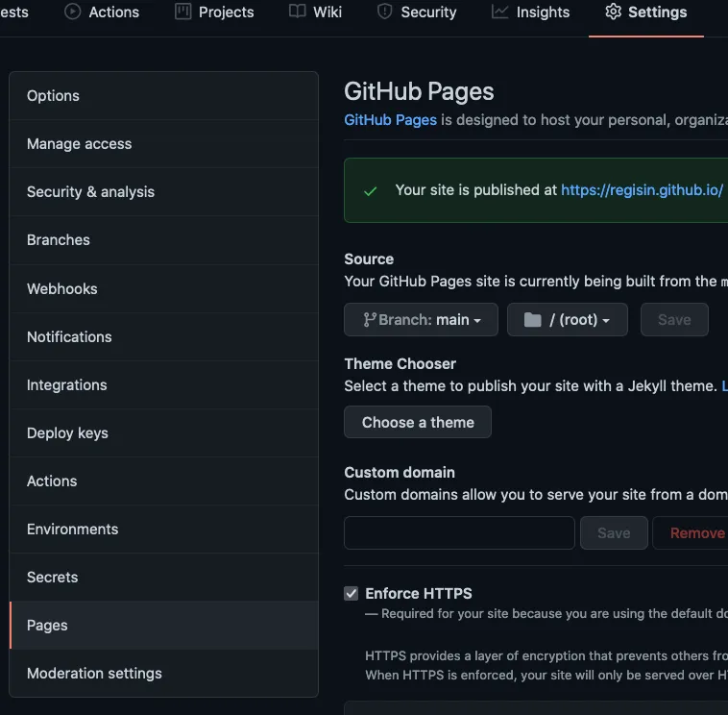This screenshot has width=728, height=715.
Task: Click the git branch icon in Branch dropdown
Action: click(x=370, y=320)
